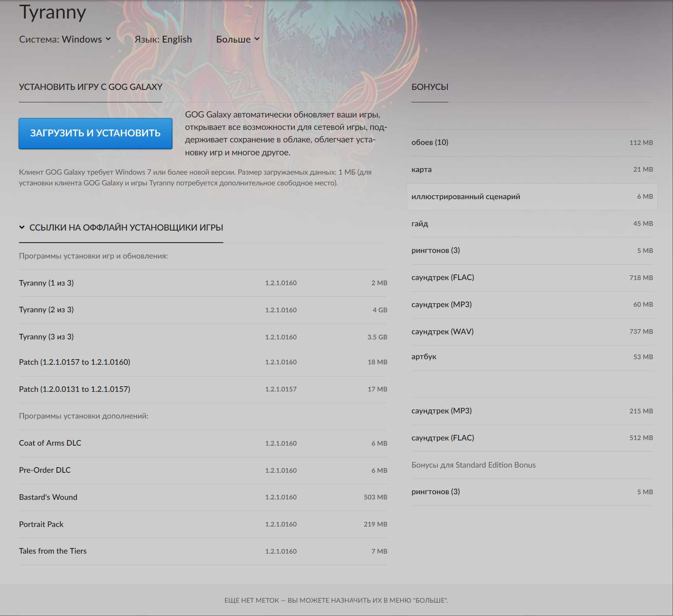Download гайд bonus
The height and width of the screenshot is (616, 673).
tap(532, 224)
